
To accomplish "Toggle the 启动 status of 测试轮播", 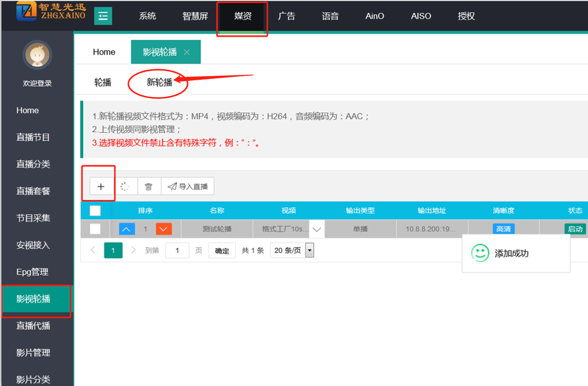I will click(575, 229).
